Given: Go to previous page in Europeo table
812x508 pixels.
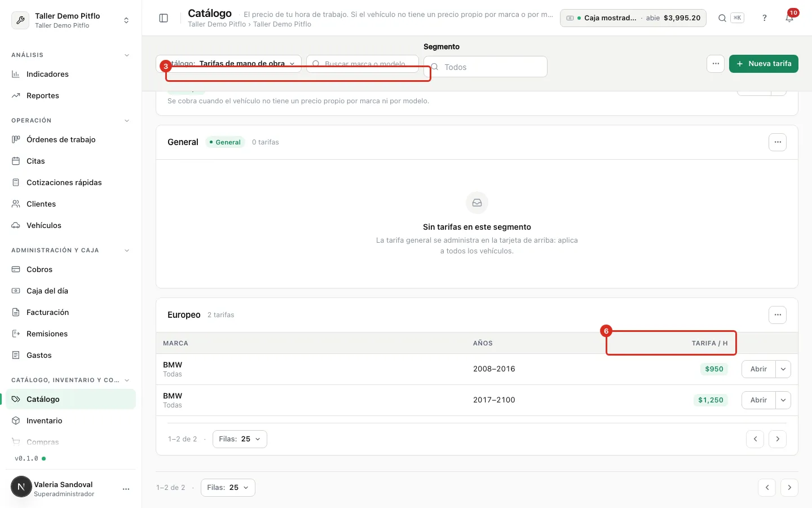Looking at the screenshot, I should [x=755, y=439].
